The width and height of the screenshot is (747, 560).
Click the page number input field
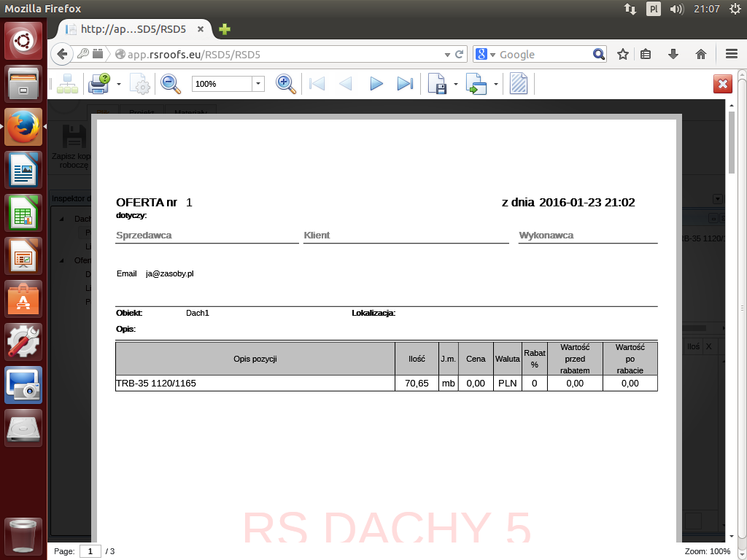click(90, 551)
